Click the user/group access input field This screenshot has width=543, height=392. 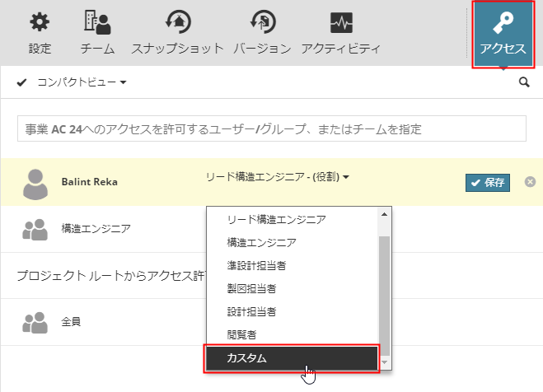click(272, 129)
